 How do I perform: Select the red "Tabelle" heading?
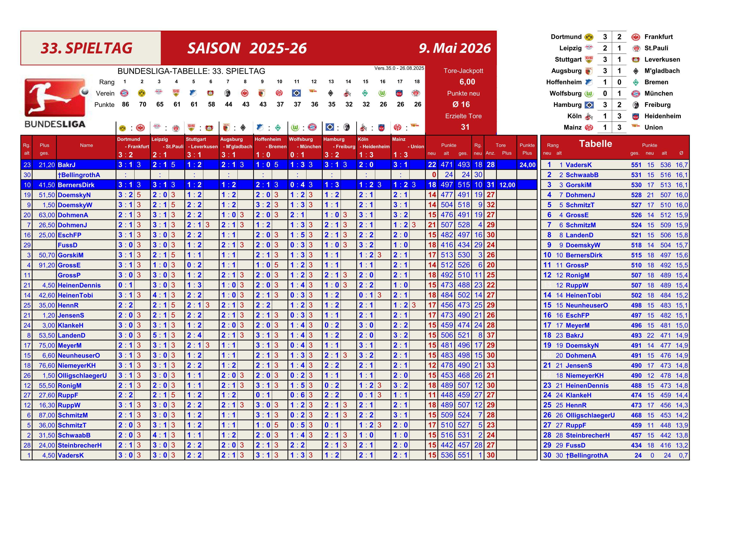click(595, 144)
